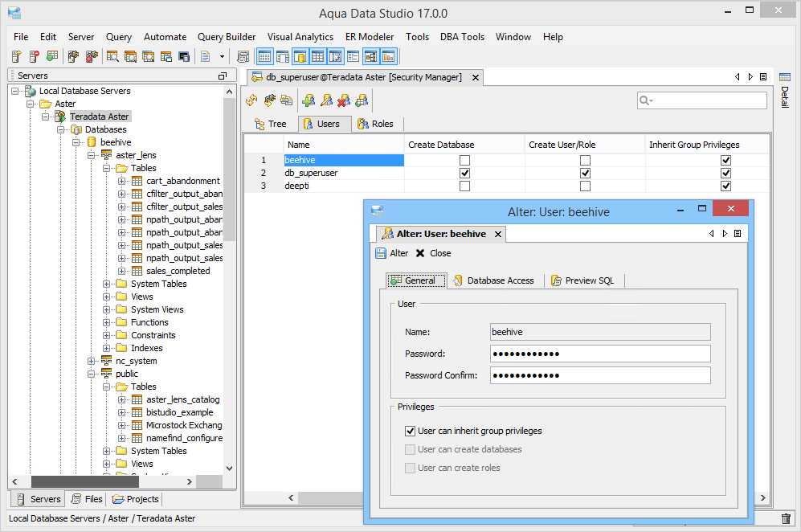Screen dimensions: 801x532
Task: Close the Security Manager tab
Action: click(476, 78)
